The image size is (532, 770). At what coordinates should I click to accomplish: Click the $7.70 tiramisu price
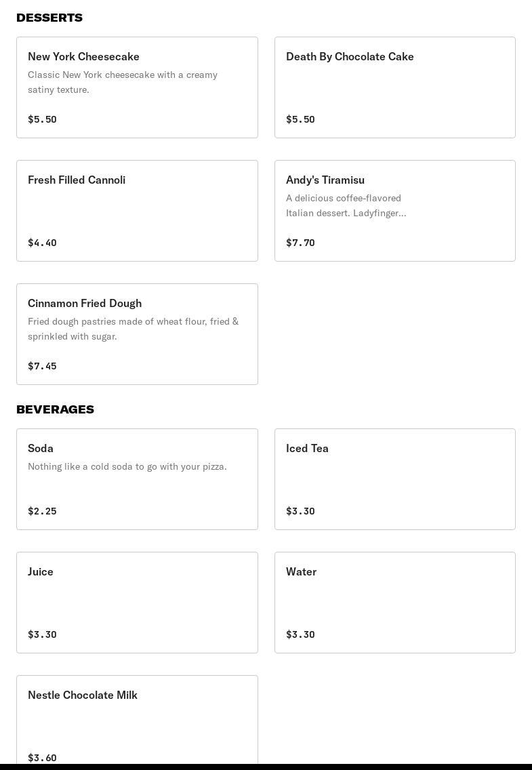pos(300,243)
